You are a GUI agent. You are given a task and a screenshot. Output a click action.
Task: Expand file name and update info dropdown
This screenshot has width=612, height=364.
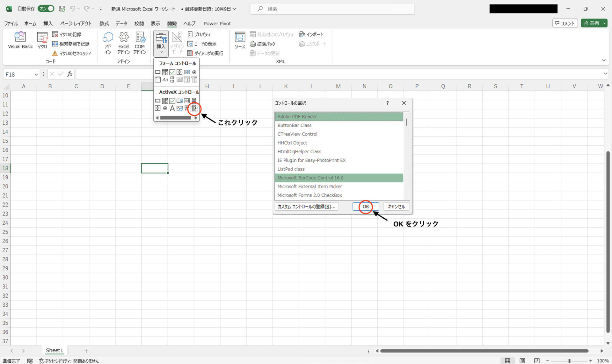[235, 9]
